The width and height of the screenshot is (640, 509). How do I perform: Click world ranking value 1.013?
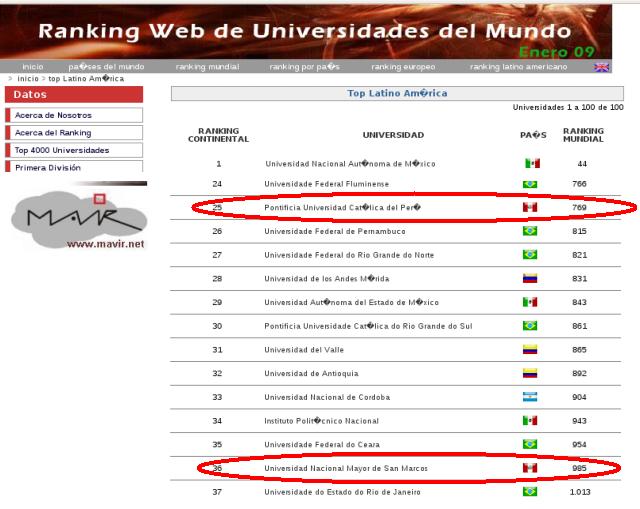tap(580, 491)
